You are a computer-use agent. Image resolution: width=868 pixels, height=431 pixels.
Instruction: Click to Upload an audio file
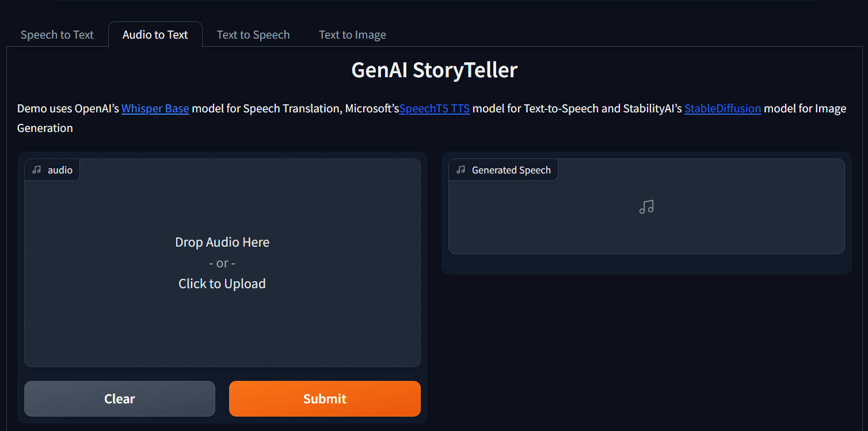pyautogui.click(x=222, y=283)
